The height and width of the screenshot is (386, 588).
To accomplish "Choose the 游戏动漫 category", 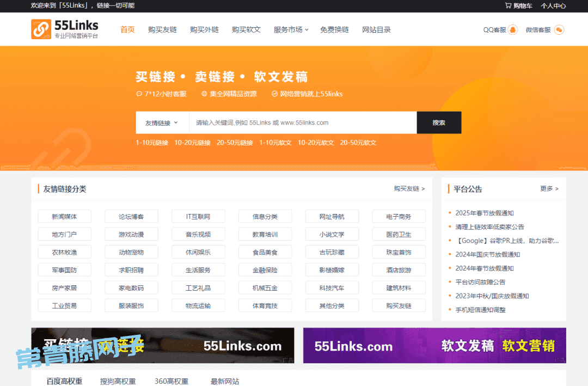I will click(131, 235).
